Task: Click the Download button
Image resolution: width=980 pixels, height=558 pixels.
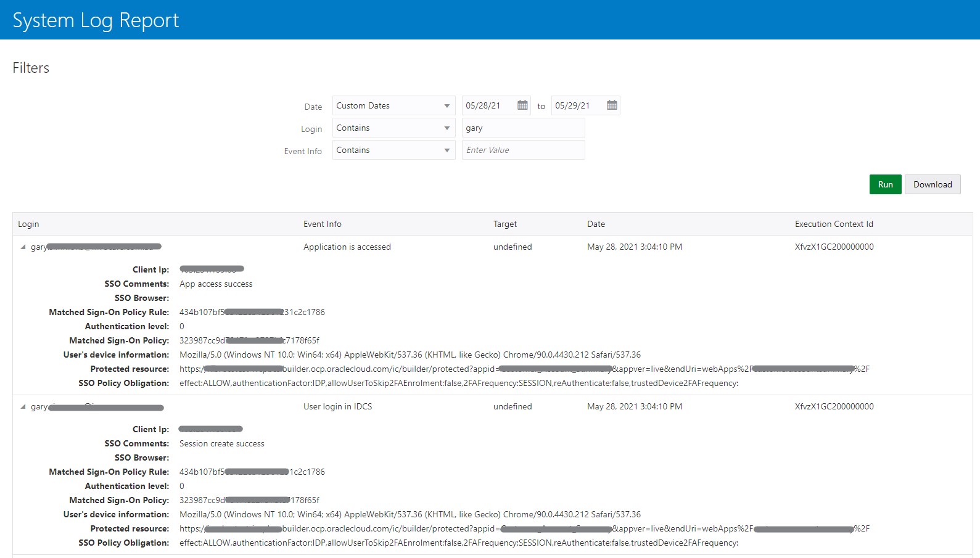Action: pyautogui.click(x=933, y=184)
